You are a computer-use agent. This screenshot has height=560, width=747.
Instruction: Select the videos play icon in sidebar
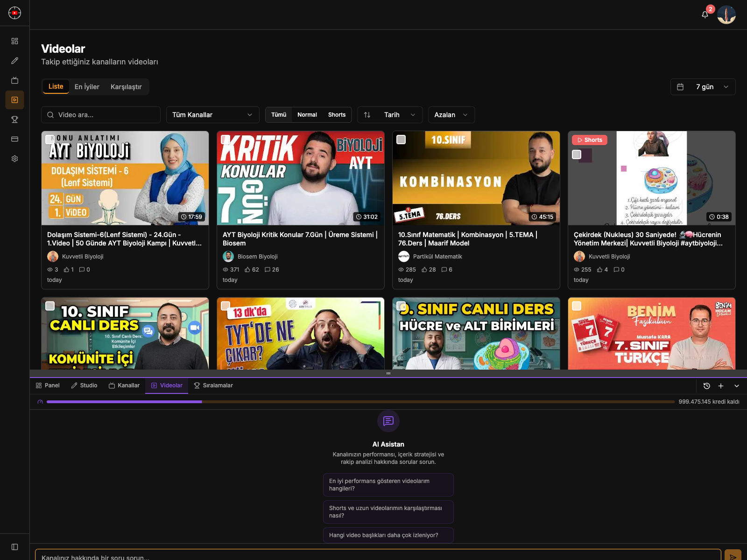tap(14, 100)
